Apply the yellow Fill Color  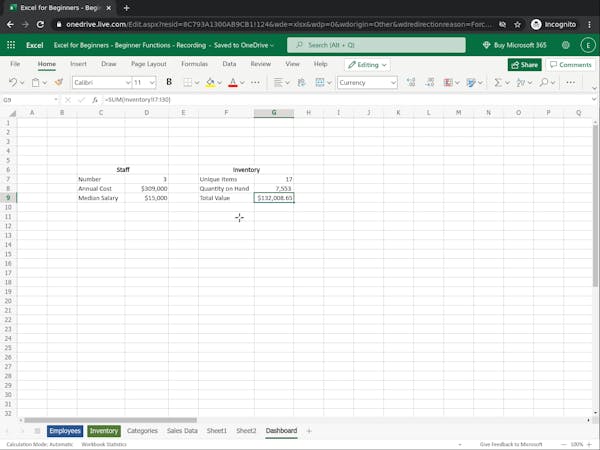[x=210, y=82]
